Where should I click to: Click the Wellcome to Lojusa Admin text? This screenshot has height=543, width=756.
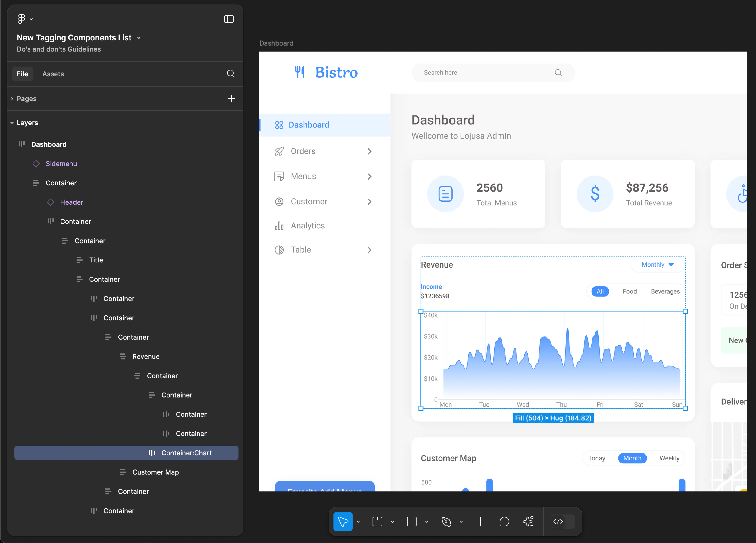click(461, 136)
